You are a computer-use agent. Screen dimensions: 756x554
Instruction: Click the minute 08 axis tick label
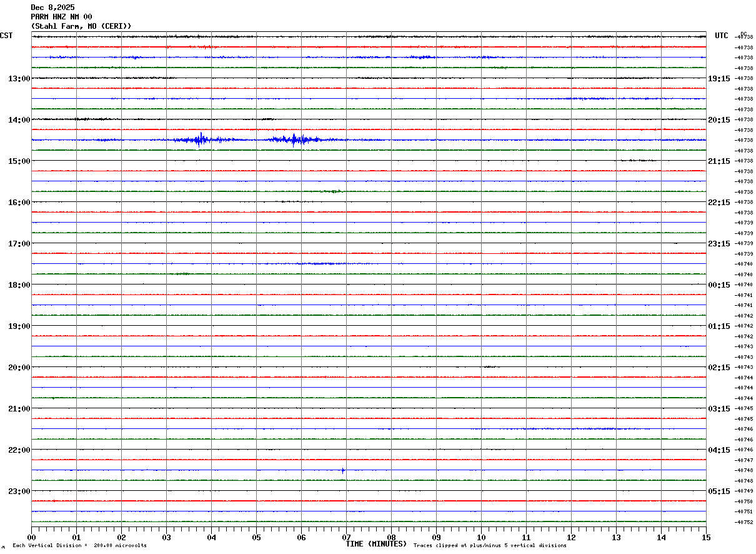coord(391,537)
